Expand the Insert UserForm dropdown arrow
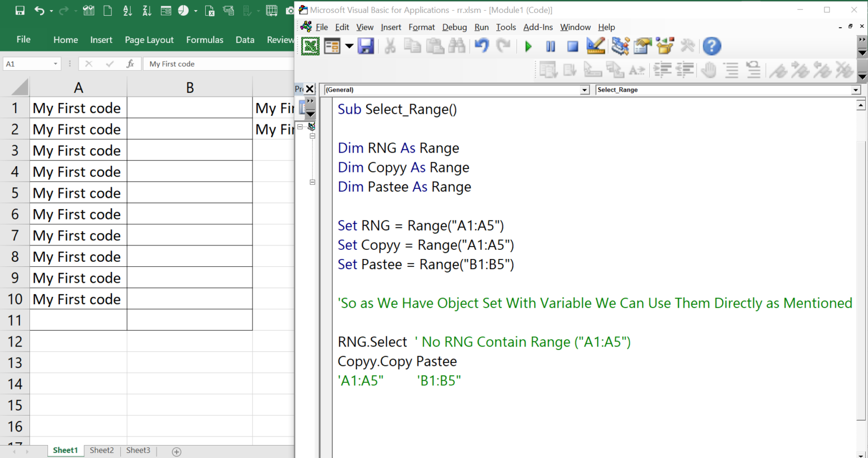868x458 pixels. (x=349, y=46)
